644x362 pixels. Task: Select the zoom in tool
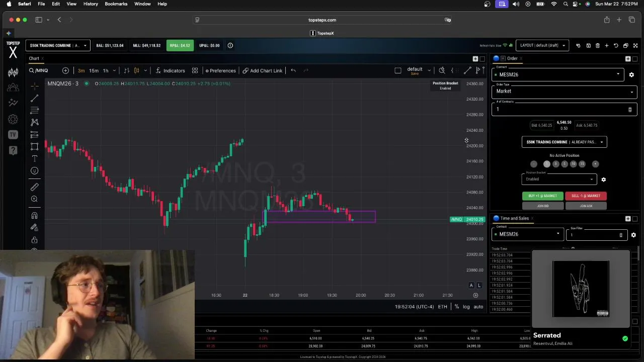tap(34, 199)
